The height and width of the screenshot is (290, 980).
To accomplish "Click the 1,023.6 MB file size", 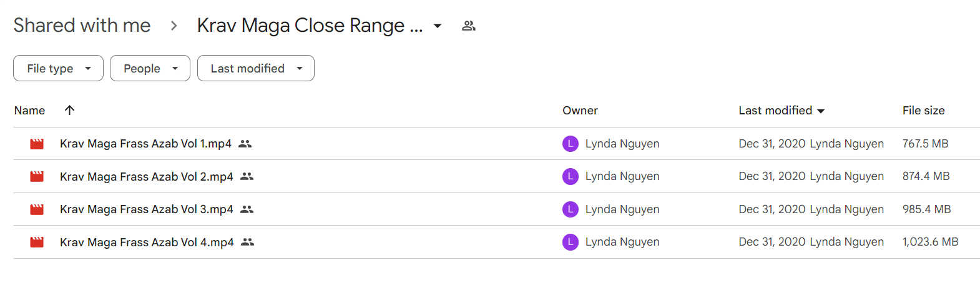I will click(x=930, y=242).
